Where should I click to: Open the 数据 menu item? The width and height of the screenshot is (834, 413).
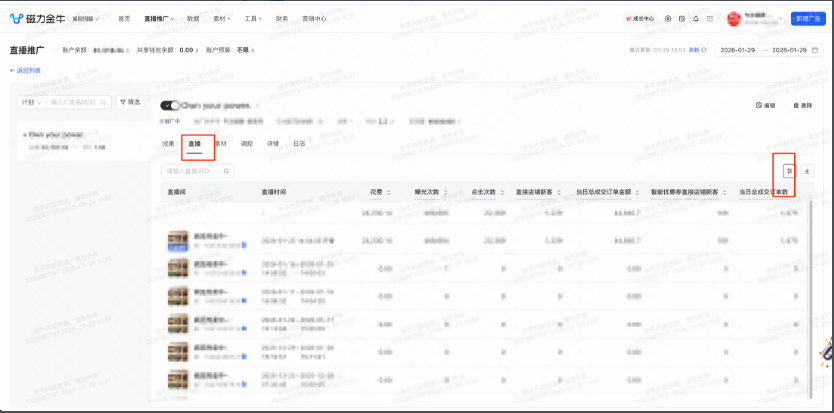(193, 19)
